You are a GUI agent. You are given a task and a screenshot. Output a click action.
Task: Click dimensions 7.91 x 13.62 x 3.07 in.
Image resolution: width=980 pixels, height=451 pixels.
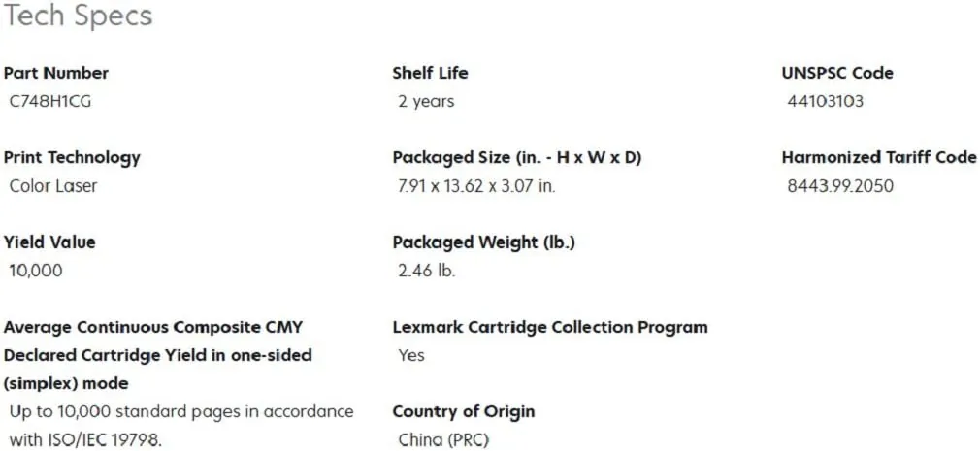(x=476, y=186)
